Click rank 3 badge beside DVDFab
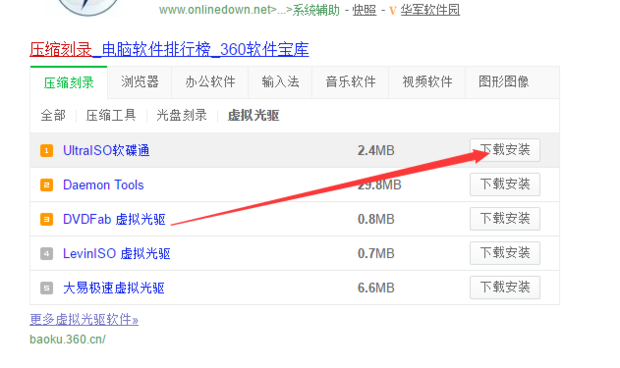This screenshot has height=368, width=620. click(x=47, y=219)
